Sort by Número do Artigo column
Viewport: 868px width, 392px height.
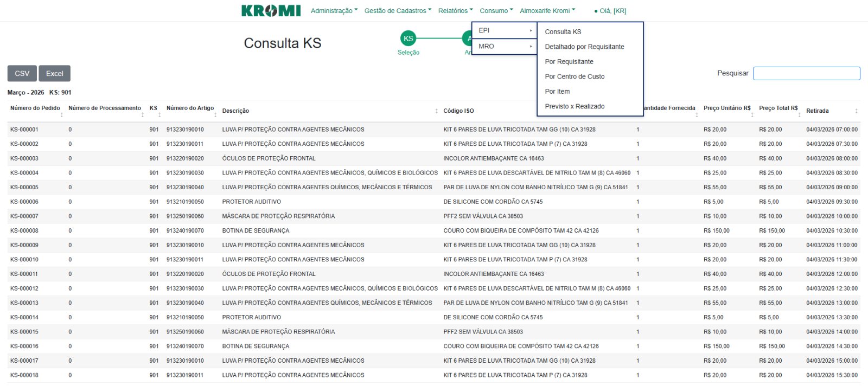tap(192, 110)
